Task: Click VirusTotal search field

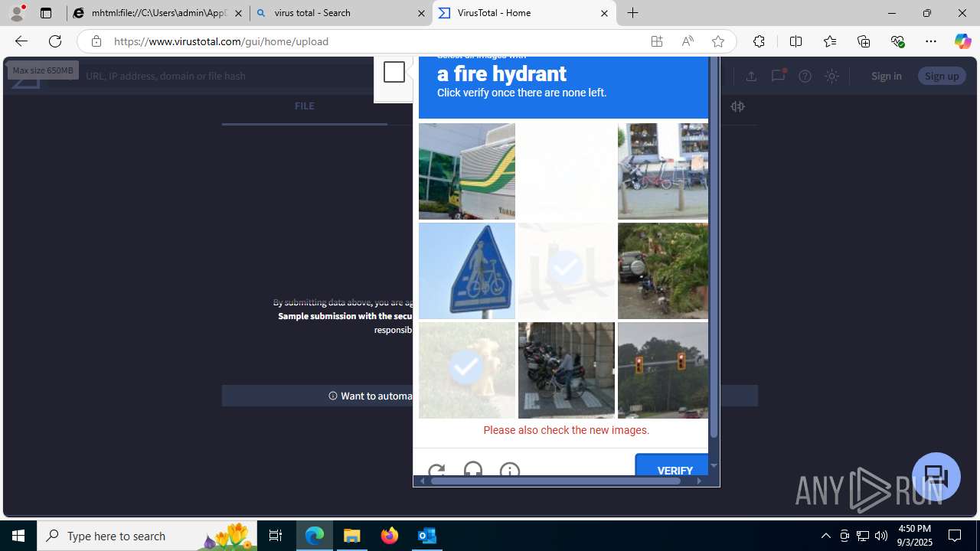Action: pyautogui.click(x=230, y=76)
